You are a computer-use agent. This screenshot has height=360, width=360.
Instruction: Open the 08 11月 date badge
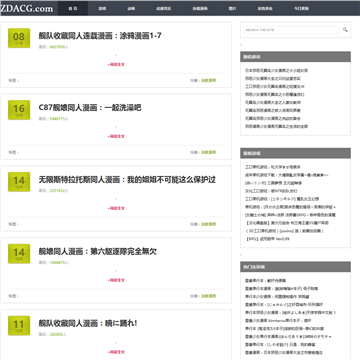tap(19, 38)
